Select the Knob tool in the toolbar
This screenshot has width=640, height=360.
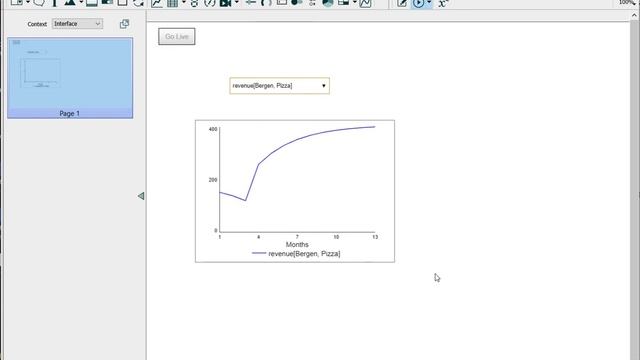[194, 3]
